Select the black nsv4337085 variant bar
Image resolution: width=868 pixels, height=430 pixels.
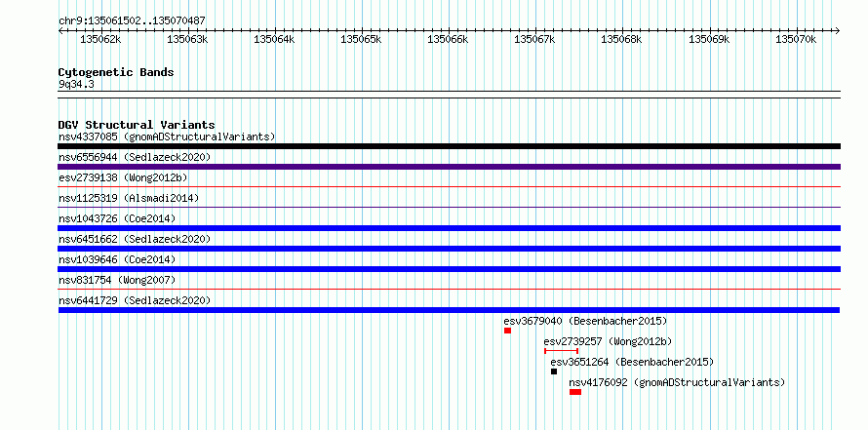[x=449, y=146]
